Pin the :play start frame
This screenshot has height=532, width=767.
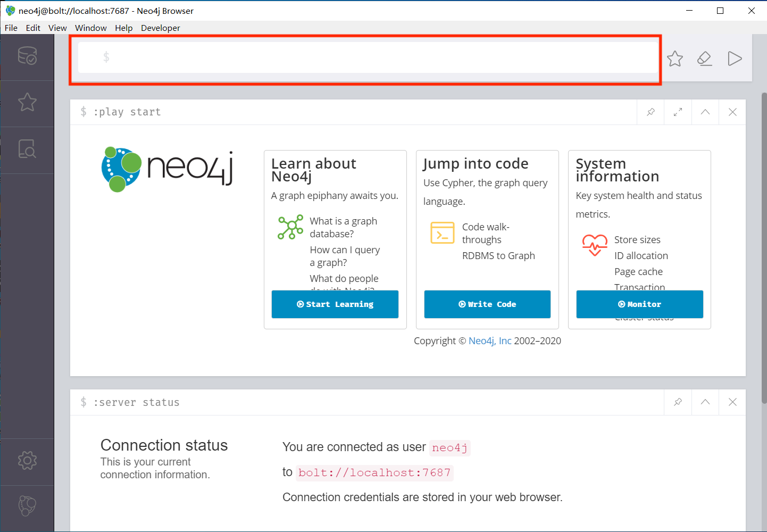click(650, 112)
